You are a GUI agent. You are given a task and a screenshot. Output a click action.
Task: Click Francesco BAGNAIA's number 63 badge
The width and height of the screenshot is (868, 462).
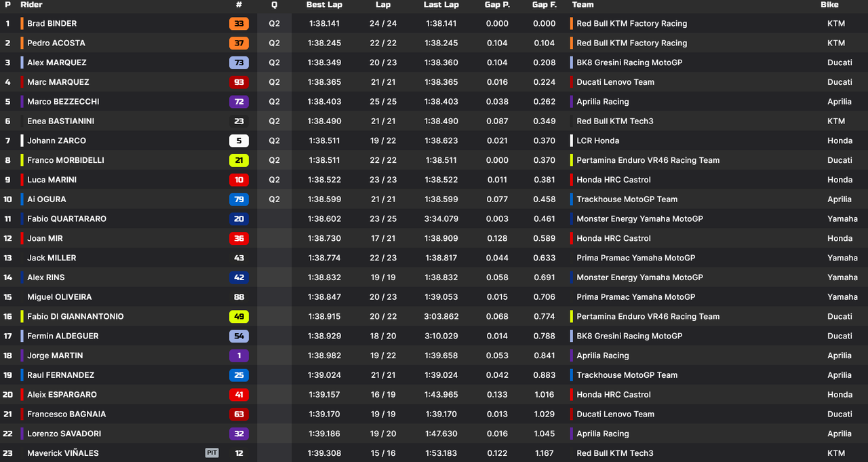point(239,415)
